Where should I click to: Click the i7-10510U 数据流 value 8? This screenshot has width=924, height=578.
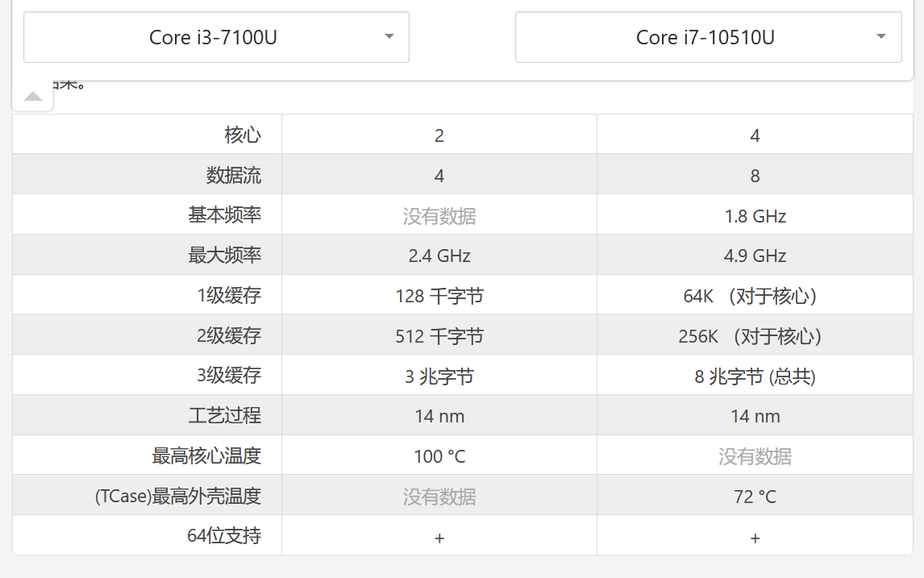click(x=755, y=176)
